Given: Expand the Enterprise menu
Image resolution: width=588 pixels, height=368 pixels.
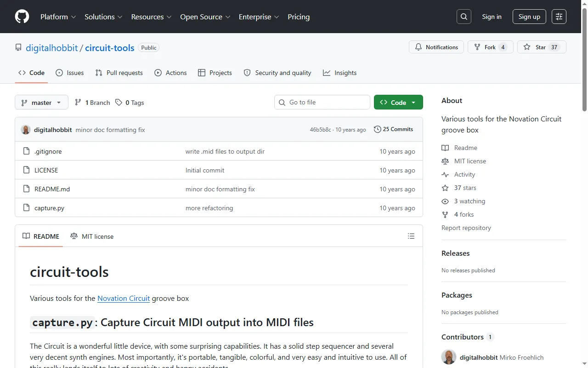Looking at the screenshot, I should tap(259, 17).
